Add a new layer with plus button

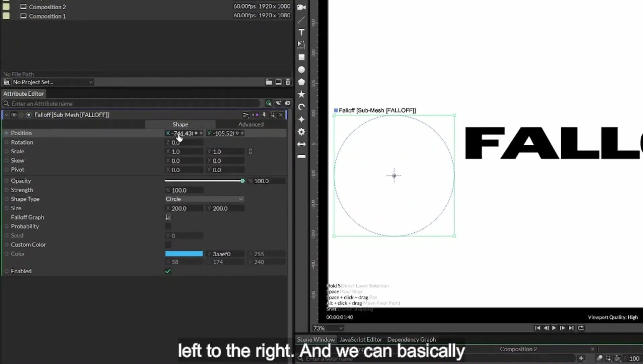581,358
